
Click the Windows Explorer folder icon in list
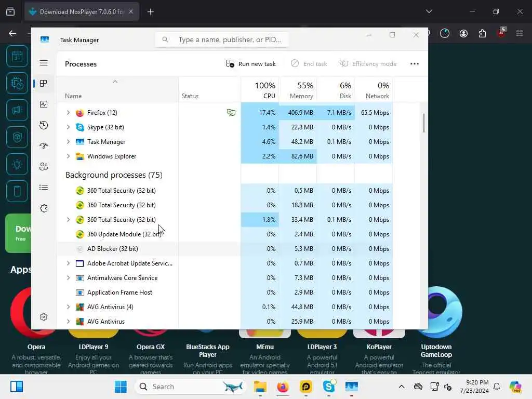[x=79, y=156]
